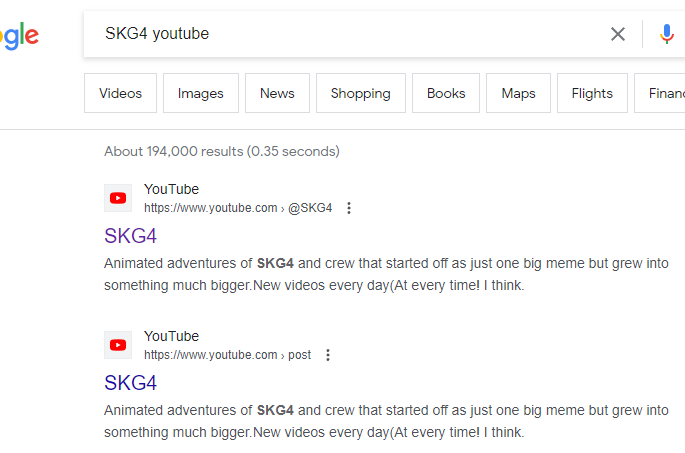Click the second result's description snippet
Viewport: 685px width, 453px height.
(x=386, y=421)
